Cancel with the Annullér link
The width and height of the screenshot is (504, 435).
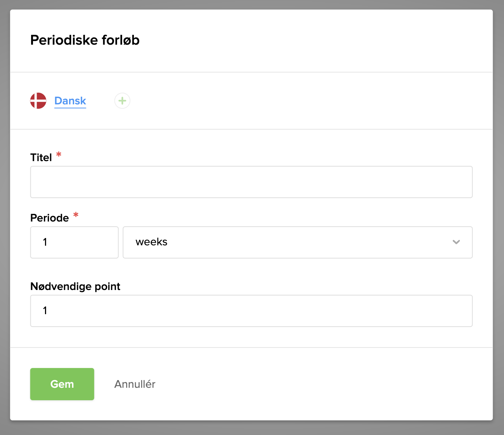coord(135,384)
